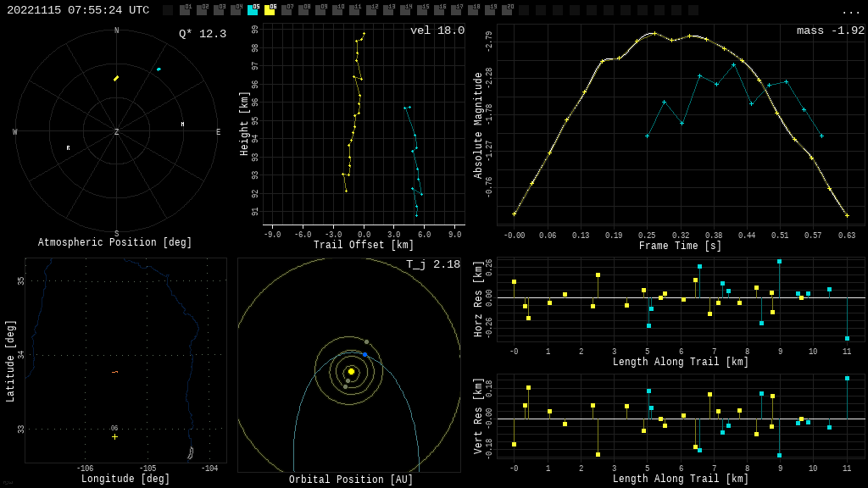868x488 pixels.
Task: Click the gray station 10 box
Action: tap(337, 10)
